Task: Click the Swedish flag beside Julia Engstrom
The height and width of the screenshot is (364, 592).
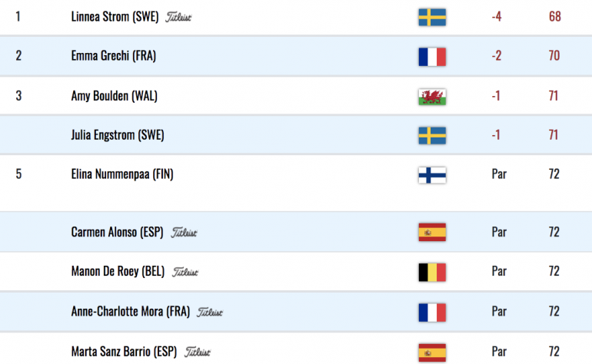Action: pos(433,136)
